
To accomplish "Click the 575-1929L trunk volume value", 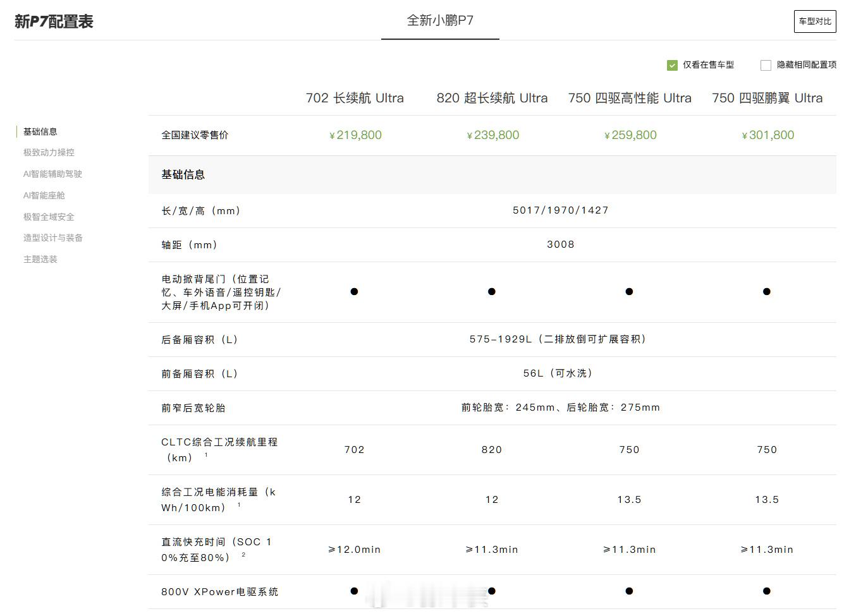I will pos(560,339).
